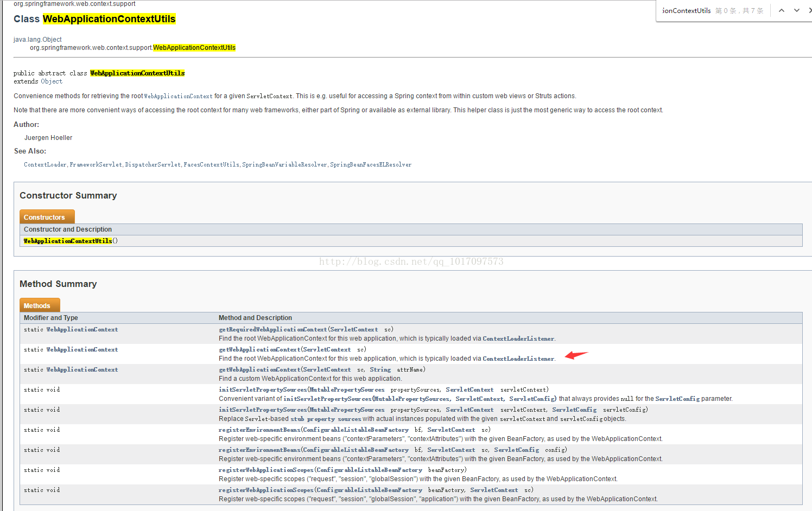
Task: Click the 'Method Summary' heading
Action: tap(58, 284)
